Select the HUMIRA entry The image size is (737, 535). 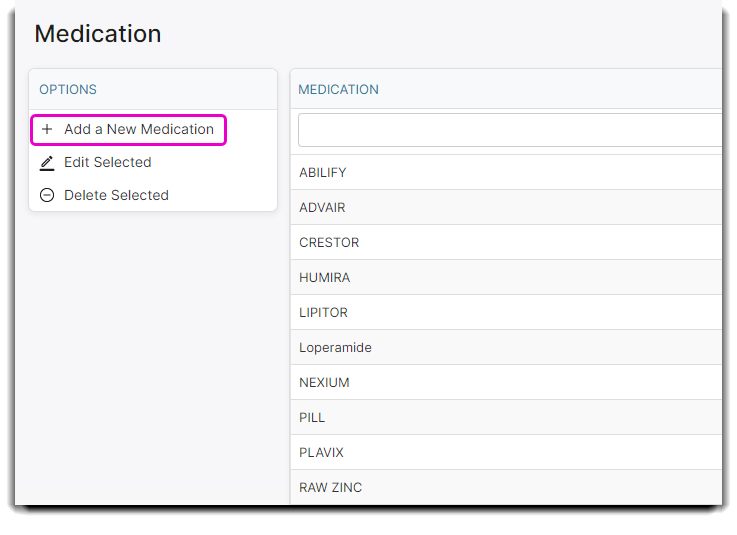[325, 278]
